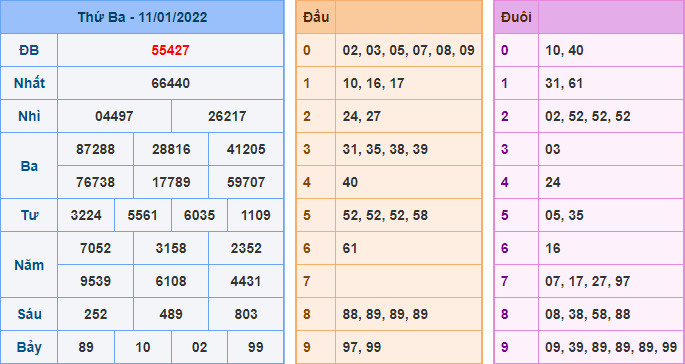Select number 10 in the Bảy row
Image resolution: width=685 pixels, height=364 pixels.
(142, 347)
